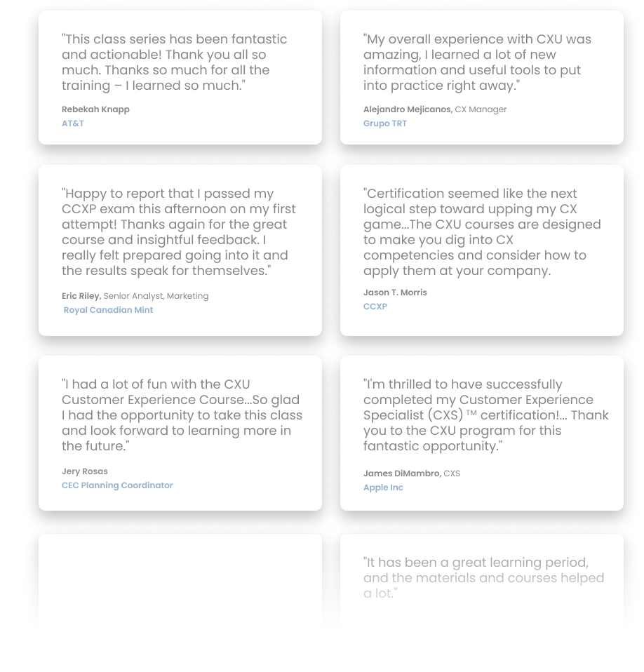The image size is (644, 672).
Task: Click the empty testimonial card at the bottom left
Action: (180, 582)
